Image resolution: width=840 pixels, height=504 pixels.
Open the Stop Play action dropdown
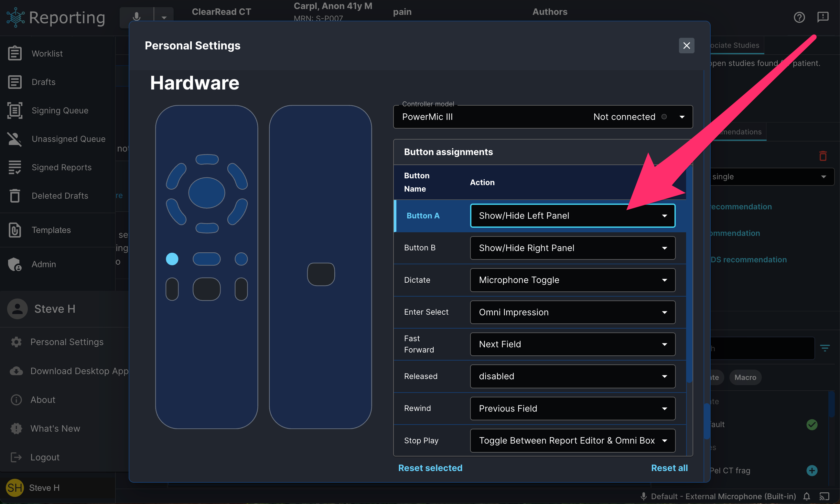point(573,440)
